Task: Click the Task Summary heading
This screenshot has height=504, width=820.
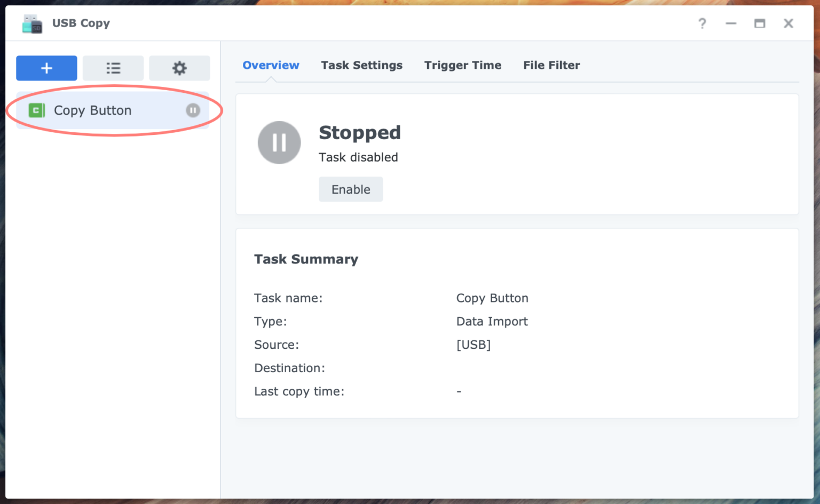Action: tap(306, 259)
